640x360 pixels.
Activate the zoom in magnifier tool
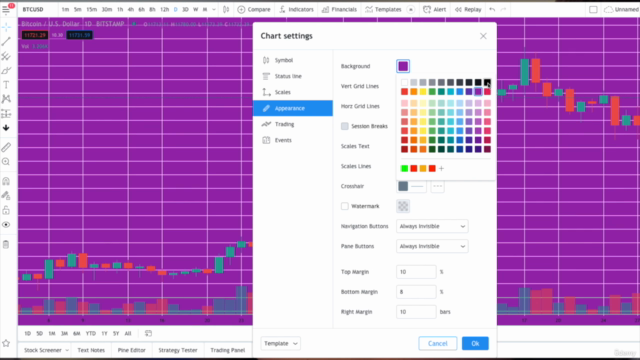point(6,162)
